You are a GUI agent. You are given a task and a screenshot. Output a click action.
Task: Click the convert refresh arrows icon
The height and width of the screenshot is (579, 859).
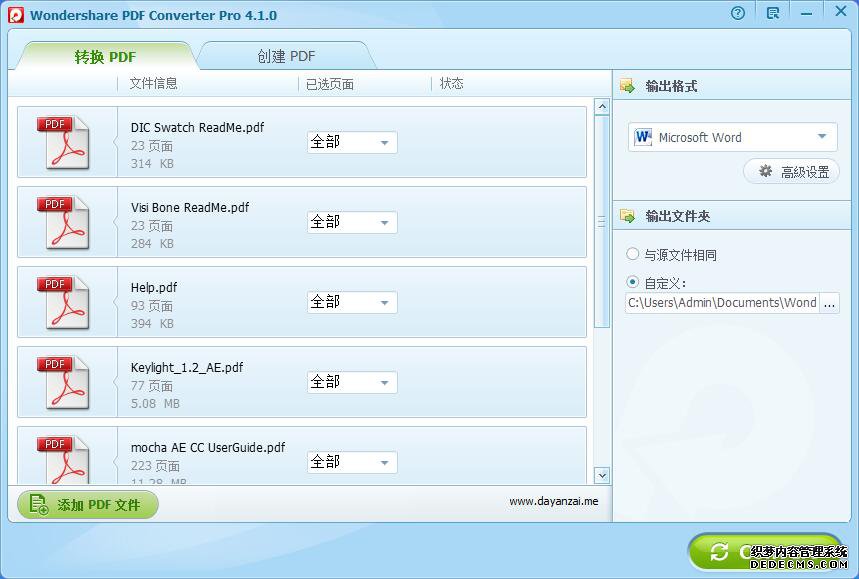click(x=719, y=552)
